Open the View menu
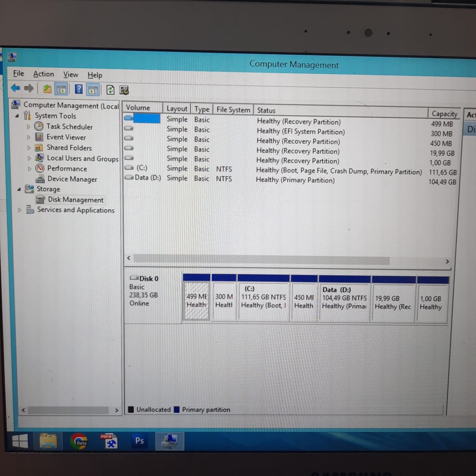 tap(71, 75)
